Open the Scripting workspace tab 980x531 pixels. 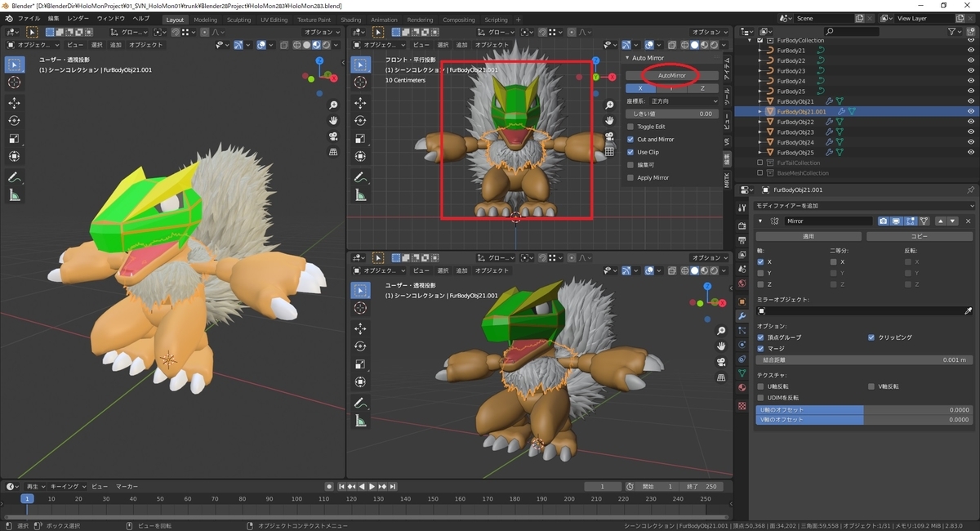click(496, 20)
